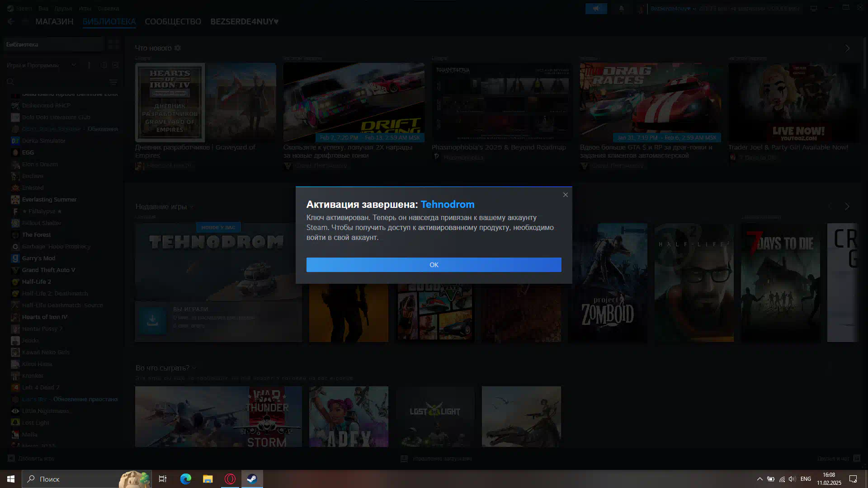Select the Tehnodrom recent game cover

(218, 262)
